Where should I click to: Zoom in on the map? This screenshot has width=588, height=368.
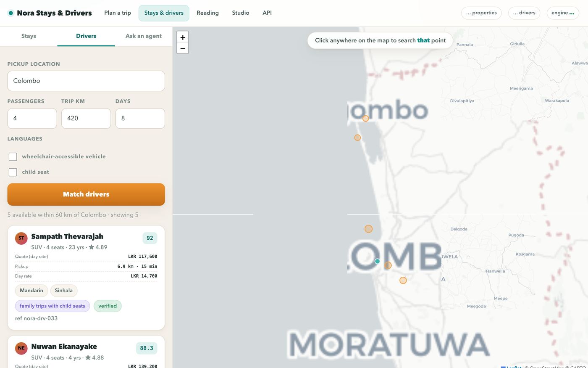tap(183, 37)
